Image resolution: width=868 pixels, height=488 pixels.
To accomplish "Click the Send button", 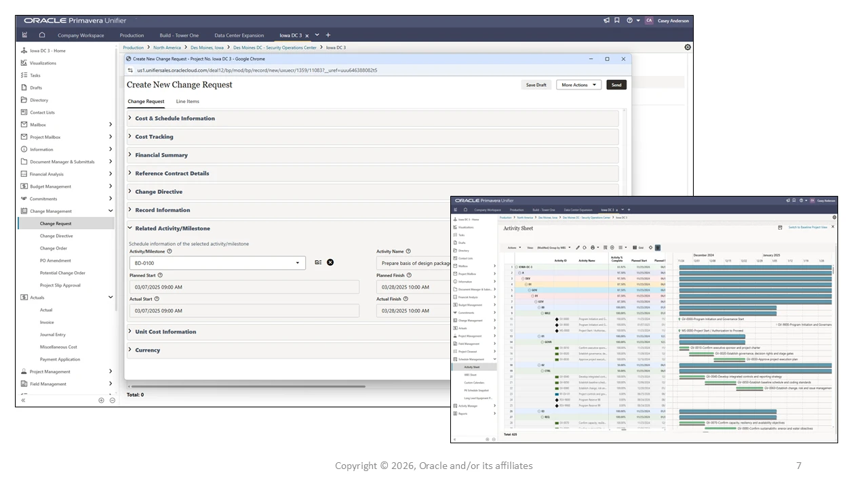I will [x=616, y=85].
